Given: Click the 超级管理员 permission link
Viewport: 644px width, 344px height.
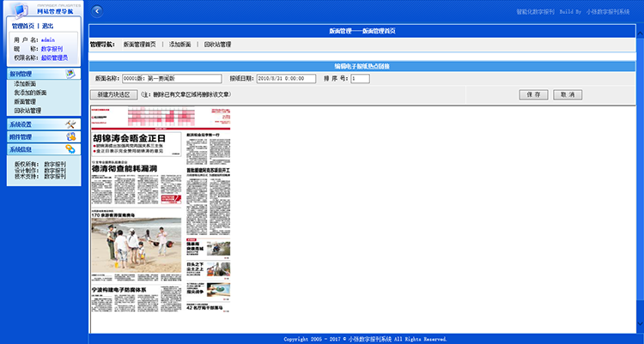Looking at the screenshot, I should click(x=54, y=57).
